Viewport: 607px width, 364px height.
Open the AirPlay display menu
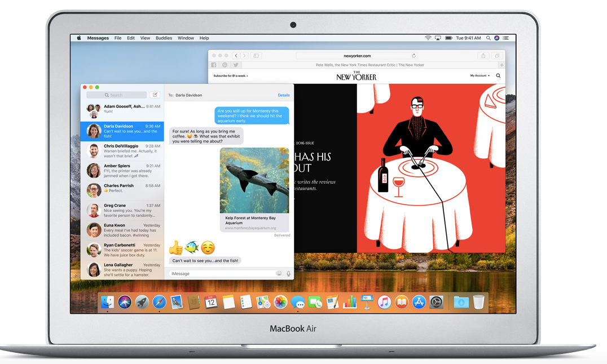438,38
